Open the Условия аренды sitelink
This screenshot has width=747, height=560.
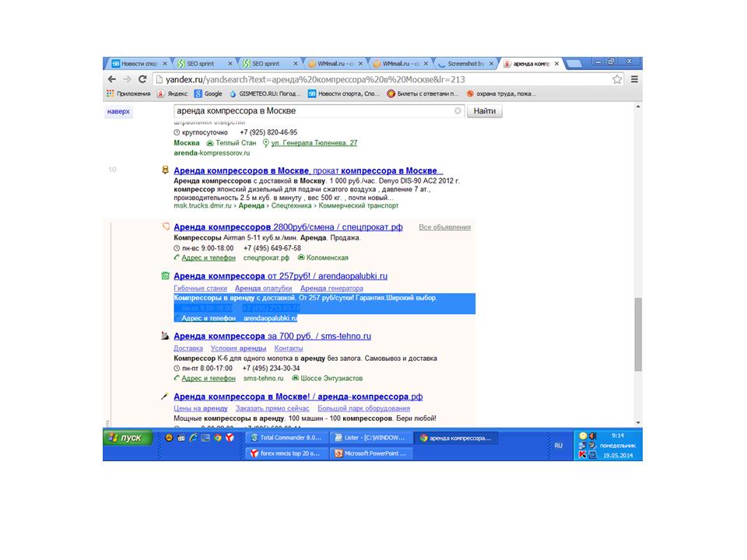(238, 348)
